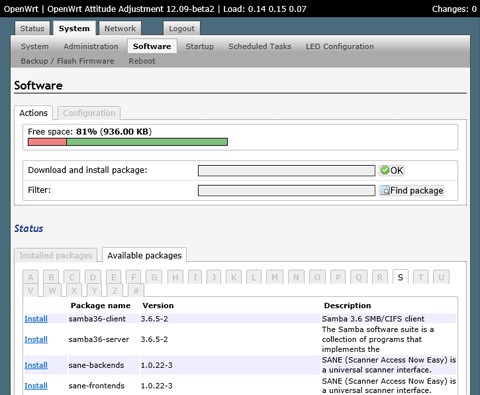Open Scheduled Tasks page
The height and width of the screenshot is (395, 480).
(260, 46)
